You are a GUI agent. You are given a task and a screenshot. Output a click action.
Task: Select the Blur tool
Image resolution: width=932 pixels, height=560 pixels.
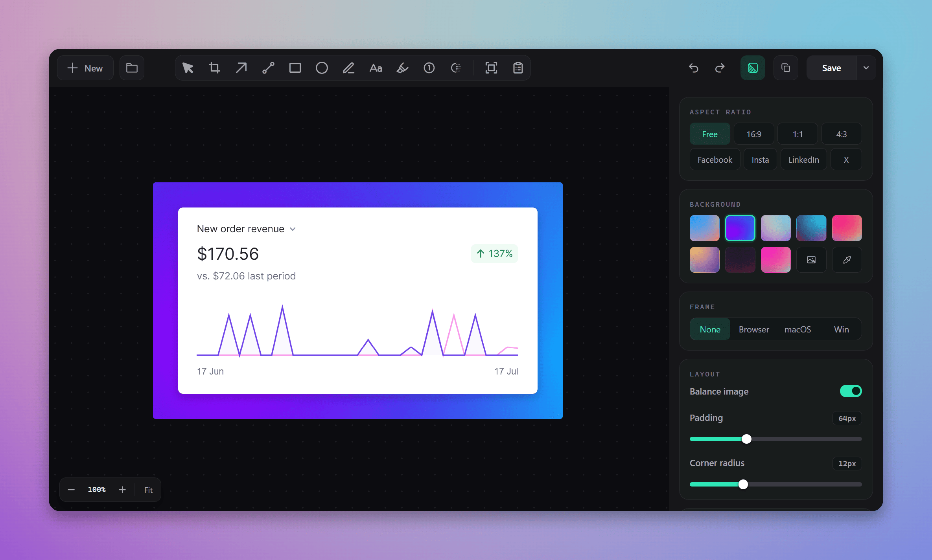[456, 68]
